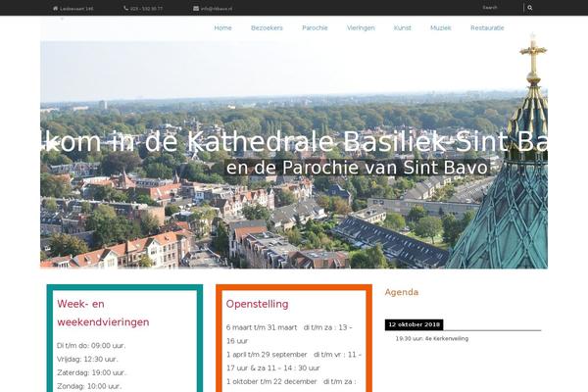Click the envelope email icon
The width and height of the screenshot is (588, 392).
click(x=196, y=8)
